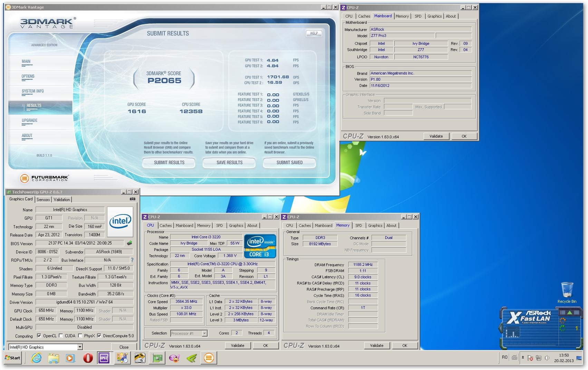Viewport: 588px width, 370px height.
Task: Open Caches tab in mainboard CPU-Z window
Action: pyautogui.click(x=364, y=16)
